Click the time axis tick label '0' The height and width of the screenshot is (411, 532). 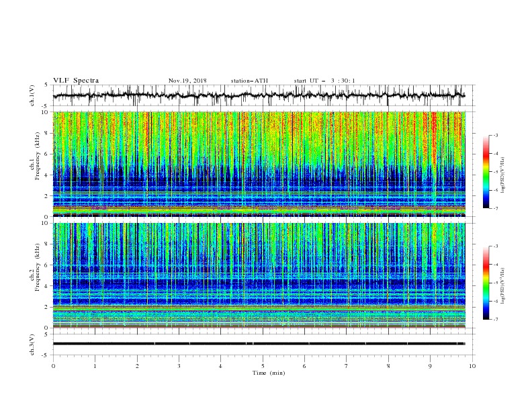click(53, 366)
